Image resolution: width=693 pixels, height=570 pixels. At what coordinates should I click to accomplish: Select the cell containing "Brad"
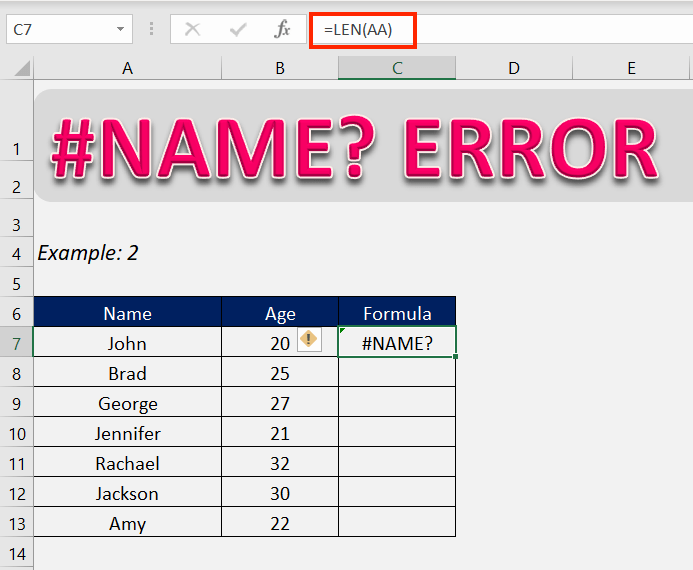pyautogui.click(x=127, y=372)
